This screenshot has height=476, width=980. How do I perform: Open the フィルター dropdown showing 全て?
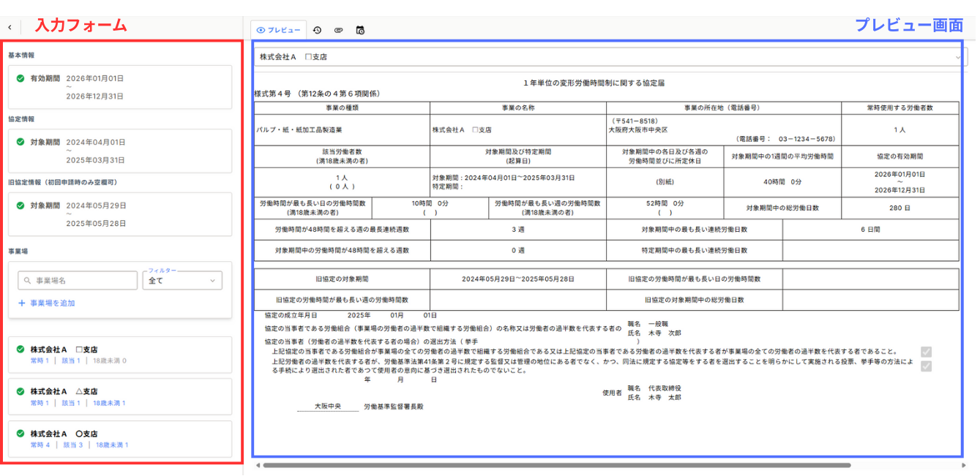(182, 280)
